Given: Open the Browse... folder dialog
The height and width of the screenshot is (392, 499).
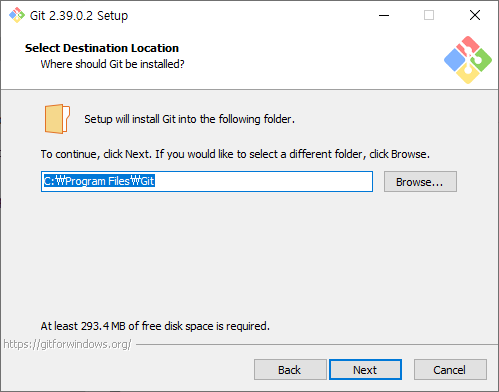Looking at the screenshot, I should coord(420,182).
